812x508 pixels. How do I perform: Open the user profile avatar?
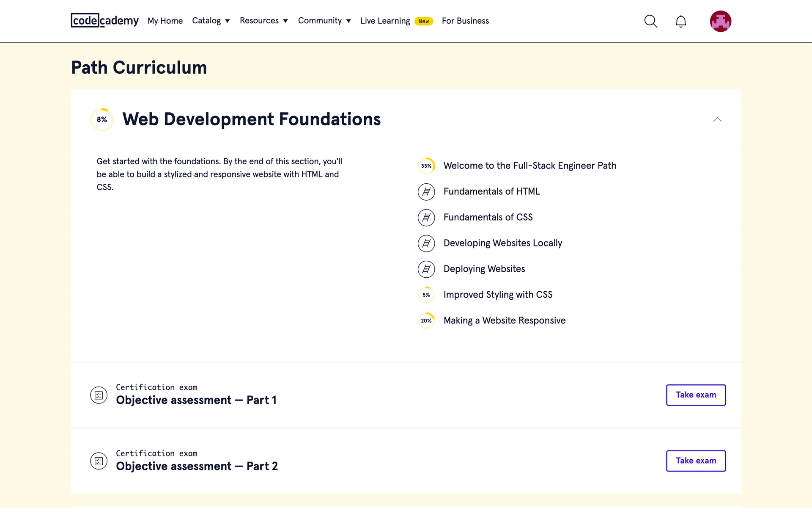coord(720,21)
